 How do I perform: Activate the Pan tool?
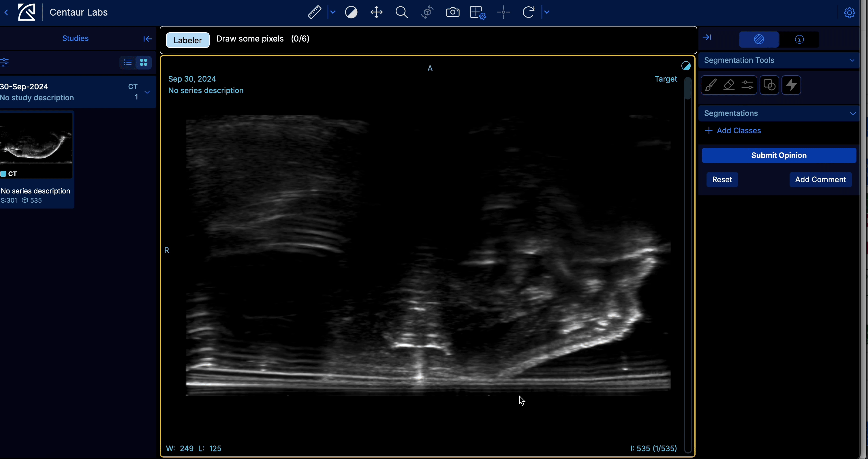coord(376,12)
